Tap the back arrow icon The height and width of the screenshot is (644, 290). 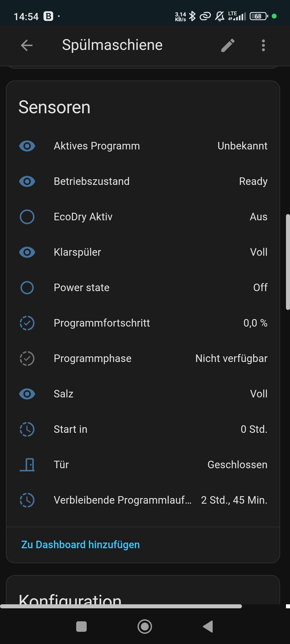[27, 45]
